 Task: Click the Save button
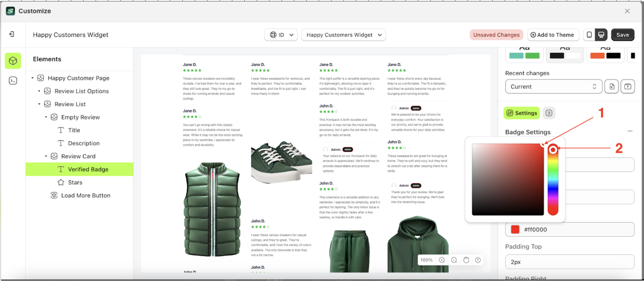point(622,35)
